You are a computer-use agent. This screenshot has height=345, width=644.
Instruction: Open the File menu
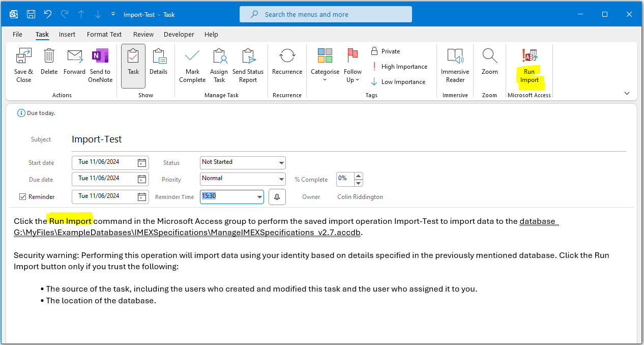(x=17, y=34)
